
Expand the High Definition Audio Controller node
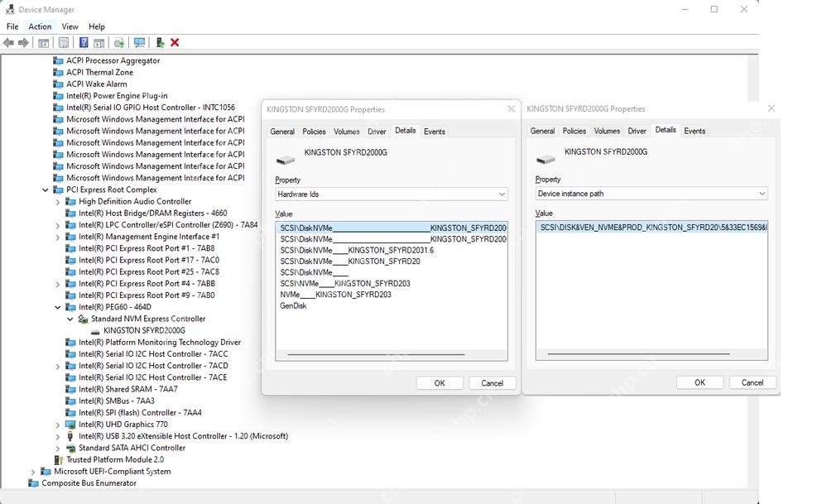[57, 202]
